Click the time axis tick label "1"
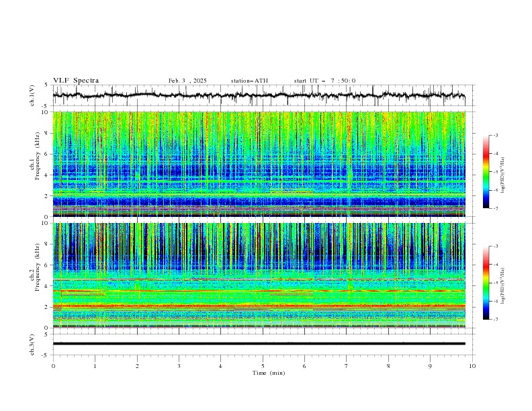The height and width of the screenshot is (411, 532). (x=95, y=366)
